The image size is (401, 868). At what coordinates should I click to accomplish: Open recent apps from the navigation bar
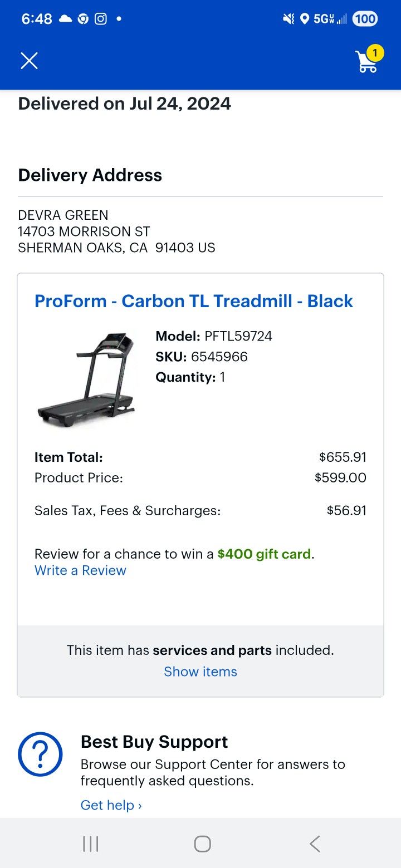coord(90,843)
